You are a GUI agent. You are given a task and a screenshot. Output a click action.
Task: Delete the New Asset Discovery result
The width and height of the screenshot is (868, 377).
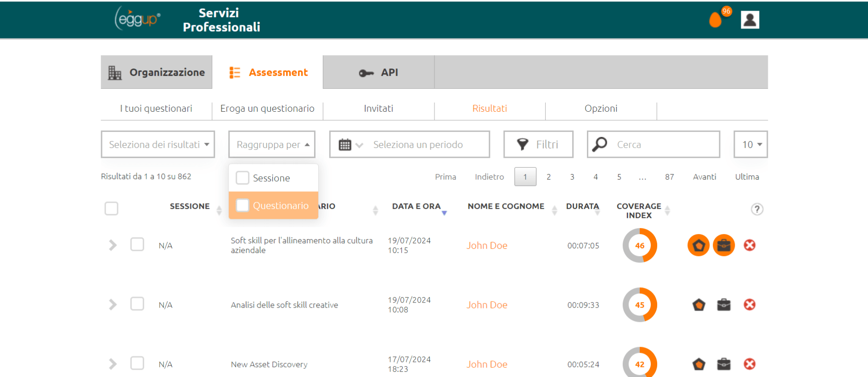[750, 364]
